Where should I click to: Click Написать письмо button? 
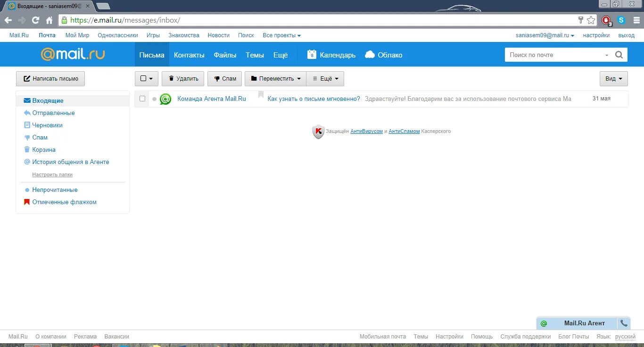[50, 79]
